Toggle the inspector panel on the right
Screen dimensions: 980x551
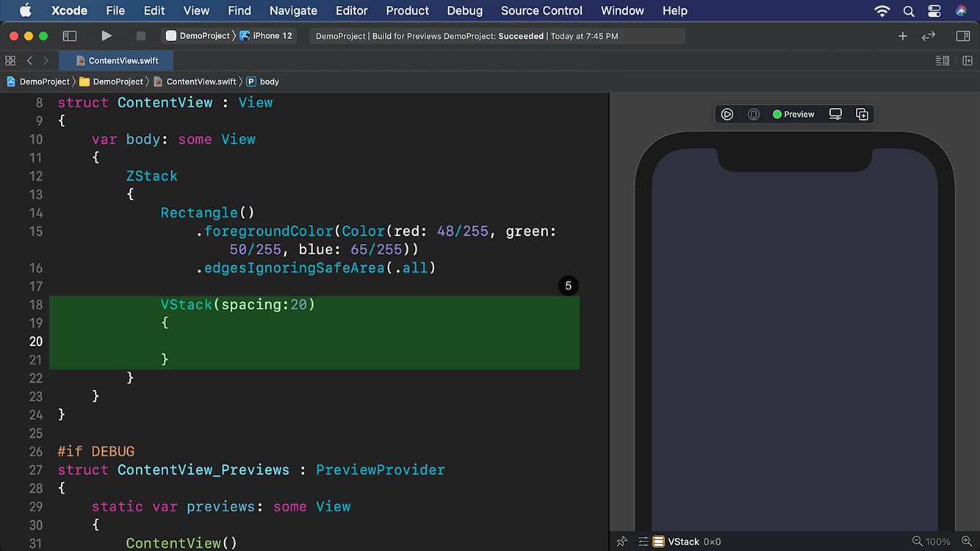pos(963,36)
